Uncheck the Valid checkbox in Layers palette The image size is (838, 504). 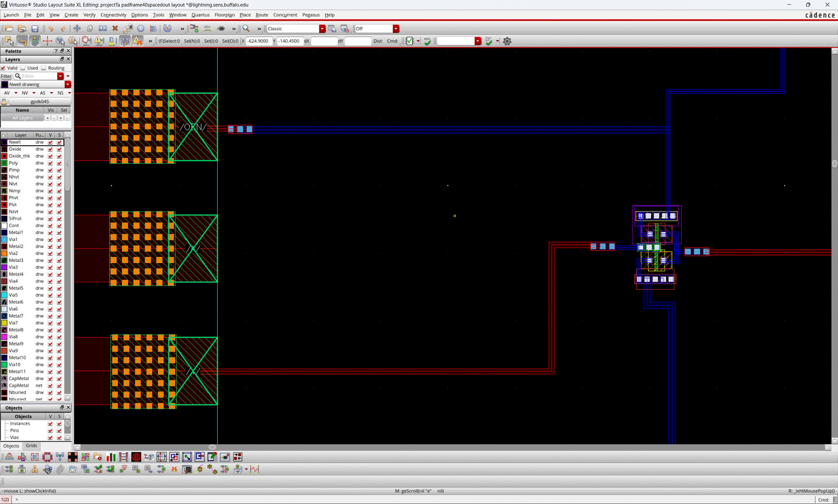[x=3, y=68]
